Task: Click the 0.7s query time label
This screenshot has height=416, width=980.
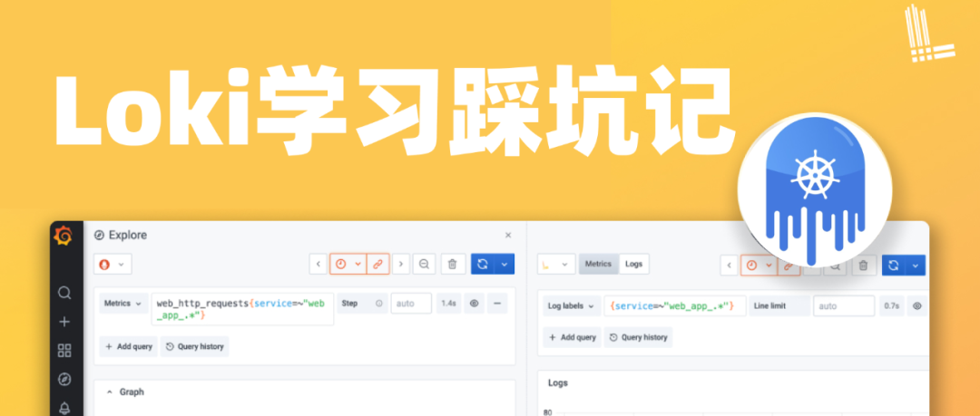Action: [x=892, y=306]
